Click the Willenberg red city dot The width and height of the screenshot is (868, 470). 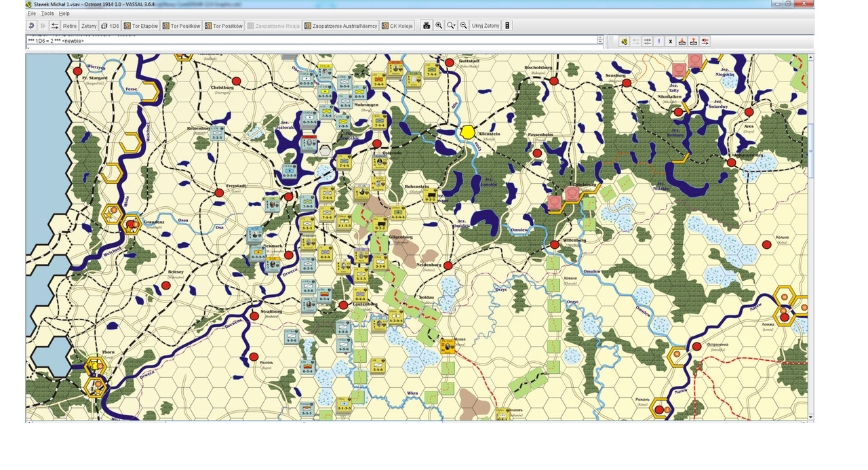click(554, 244)
